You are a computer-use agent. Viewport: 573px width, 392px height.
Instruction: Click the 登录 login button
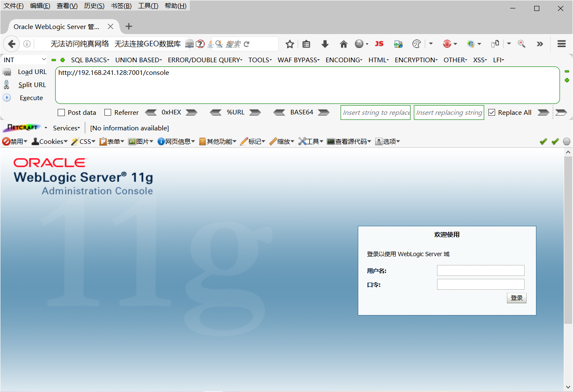517,298
